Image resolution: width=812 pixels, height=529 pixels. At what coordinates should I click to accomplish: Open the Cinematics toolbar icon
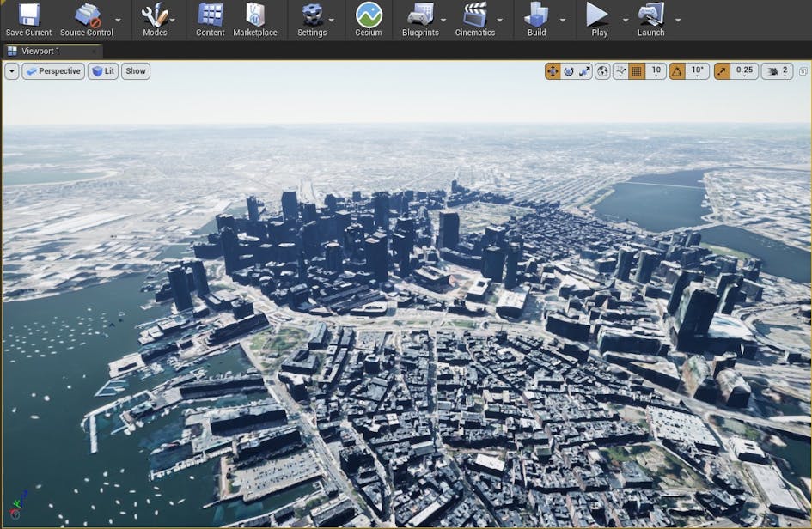[474, 19]
